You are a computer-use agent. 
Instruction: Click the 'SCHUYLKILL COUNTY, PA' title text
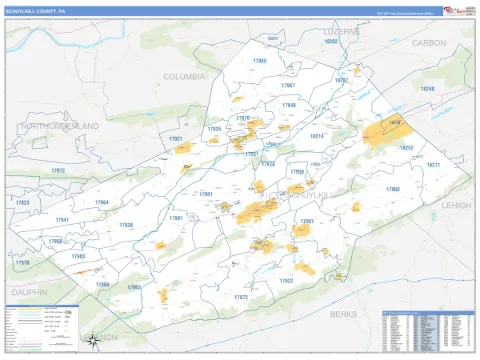(x=35, y=11)
